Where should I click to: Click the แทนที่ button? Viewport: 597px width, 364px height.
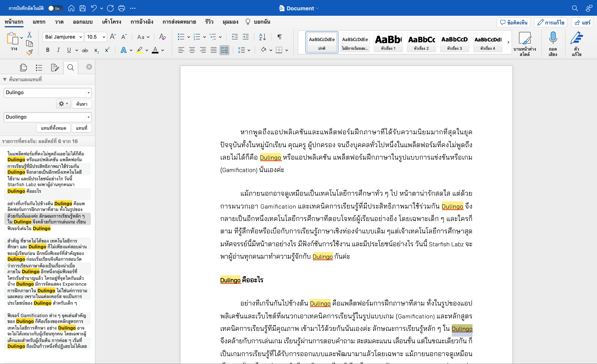click(x=82, y=128)
